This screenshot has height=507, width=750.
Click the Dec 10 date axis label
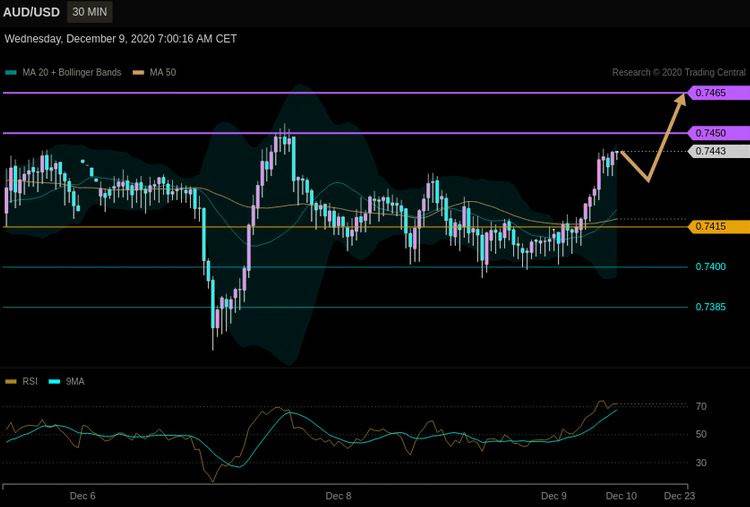click(621, 496)
